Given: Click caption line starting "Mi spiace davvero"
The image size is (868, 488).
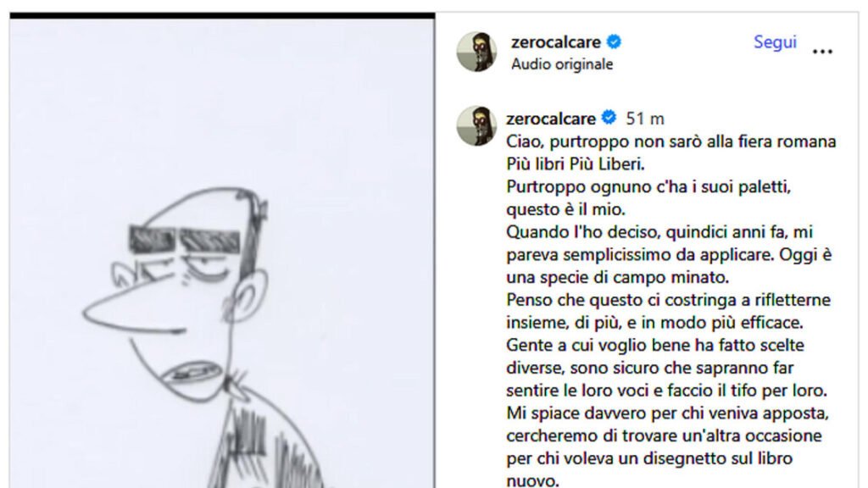Looking at the screenshot, I should 667,413.
